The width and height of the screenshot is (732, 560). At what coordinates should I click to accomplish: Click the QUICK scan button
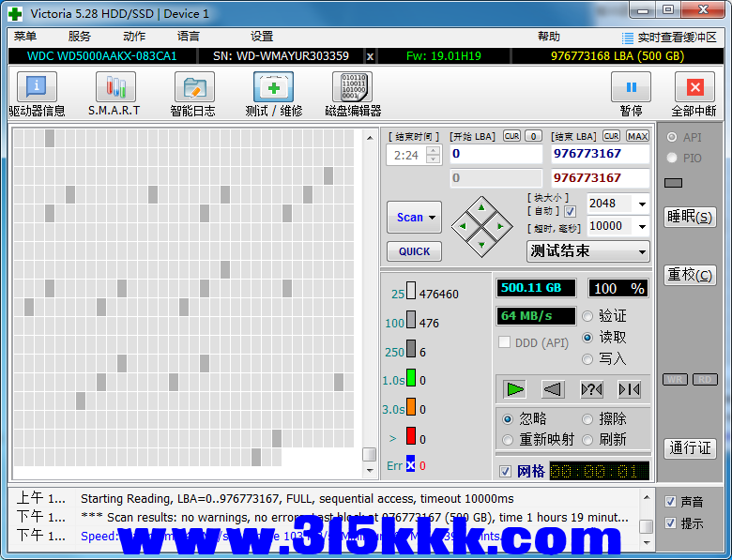414,251
